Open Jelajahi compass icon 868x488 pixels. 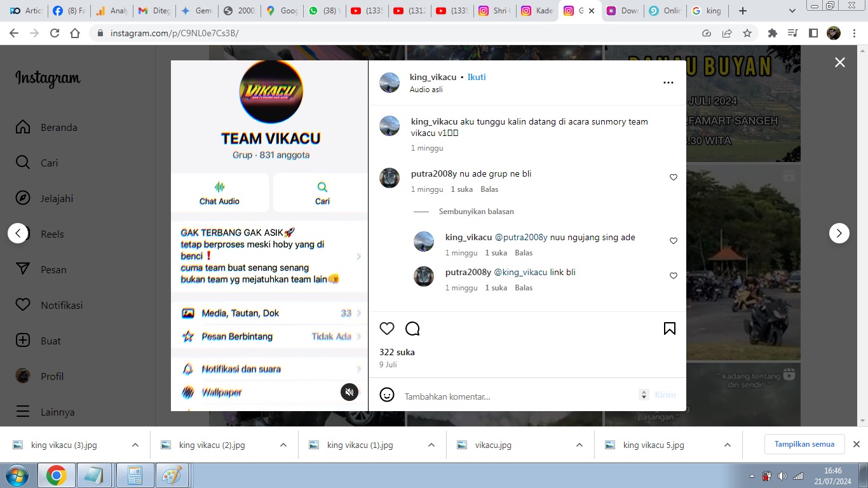(23, 198)
